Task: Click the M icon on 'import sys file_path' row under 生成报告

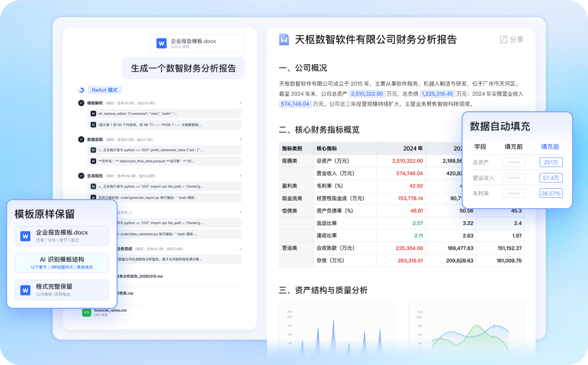Action: [x=93, y=186]
